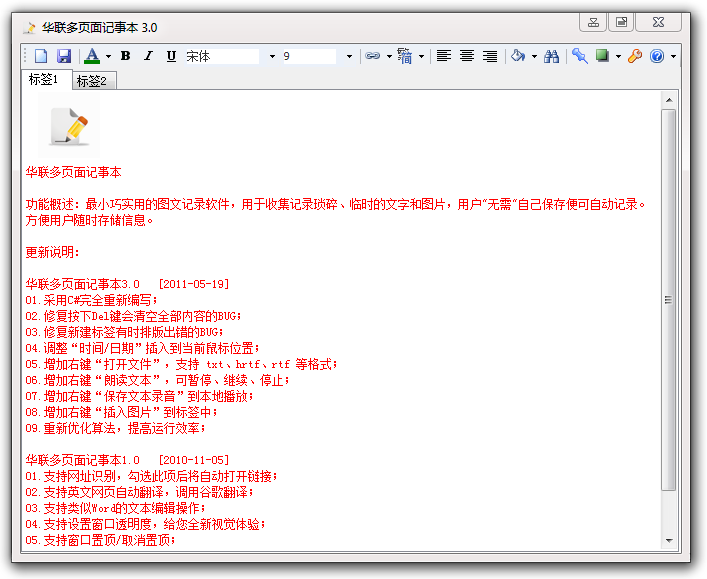The image size is (707, 579).
Task: Expand the help icon dropdown arrow
Action: pos(673,56)
